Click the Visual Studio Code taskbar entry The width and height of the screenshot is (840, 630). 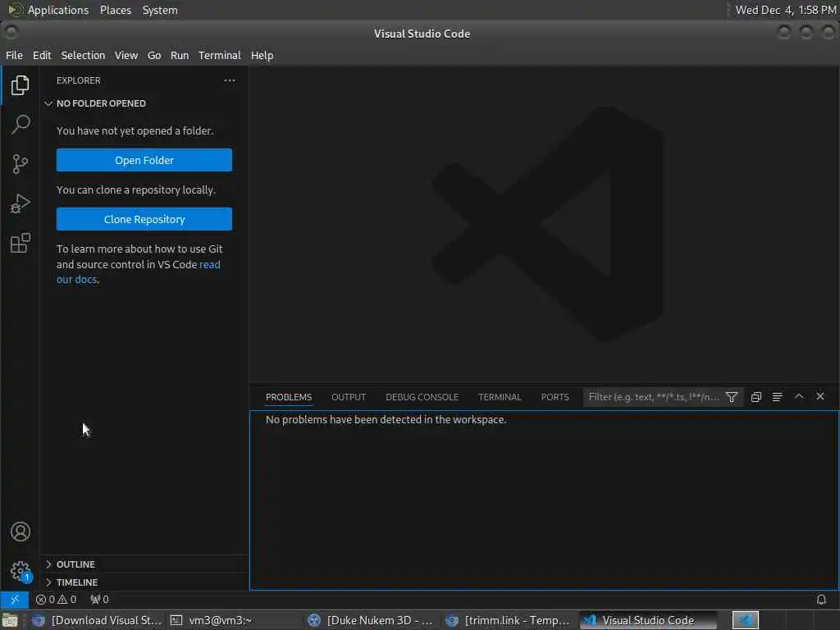point(648,620)
